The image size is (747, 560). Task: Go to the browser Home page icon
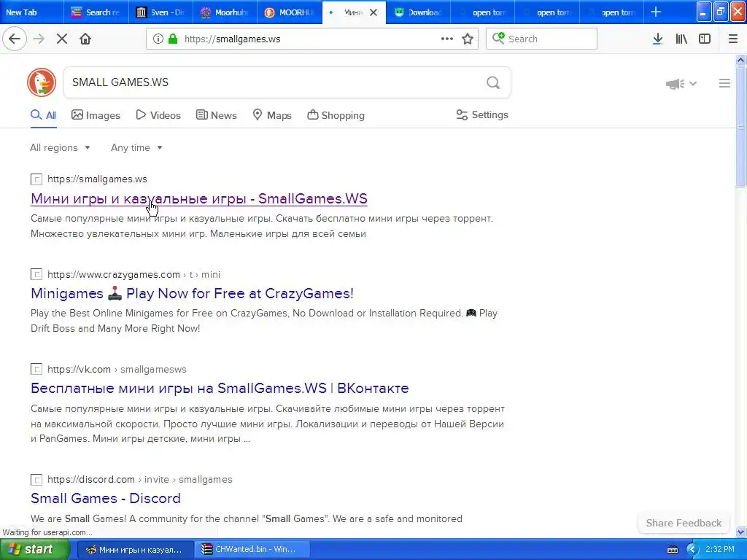click(x=85, y=39)
